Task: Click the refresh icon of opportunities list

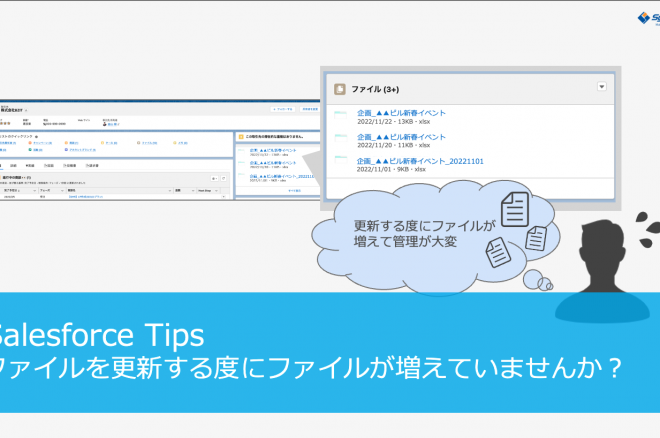Action: (x=224, y=179)
